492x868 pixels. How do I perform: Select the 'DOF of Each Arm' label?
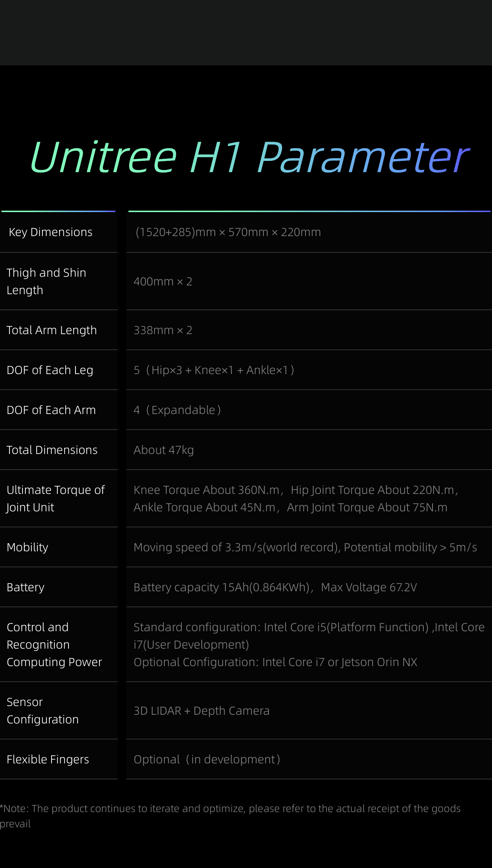[x=51, y=410]
